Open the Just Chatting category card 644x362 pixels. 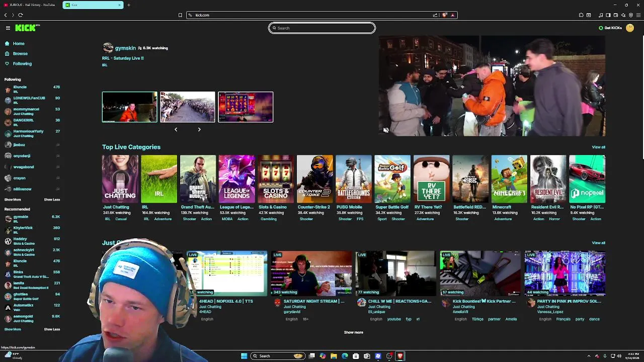point(120,179)
